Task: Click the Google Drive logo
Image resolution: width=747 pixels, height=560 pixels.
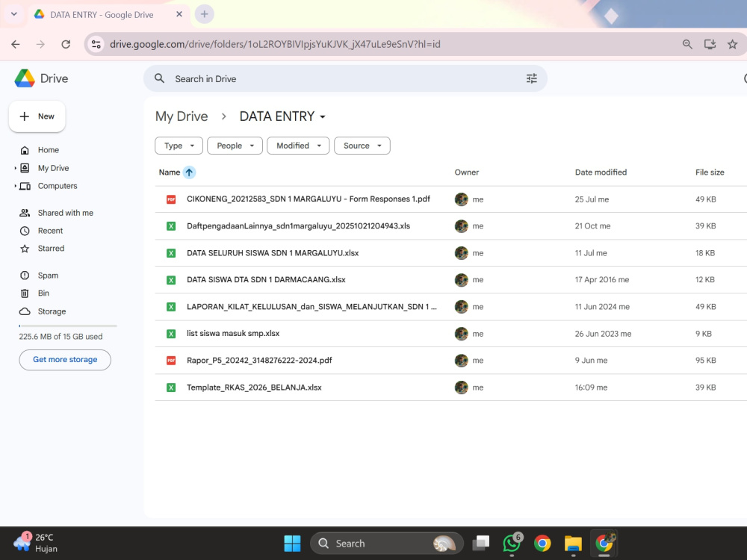Action: pyautogui.click(x=25, y=78)
